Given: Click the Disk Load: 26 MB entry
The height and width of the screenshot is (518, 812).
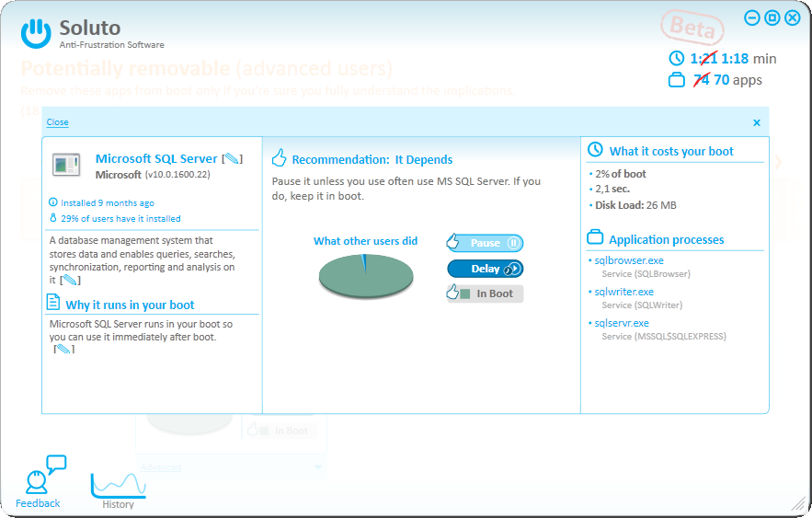Looking at the screenshot, I should [x=635, y=205].
